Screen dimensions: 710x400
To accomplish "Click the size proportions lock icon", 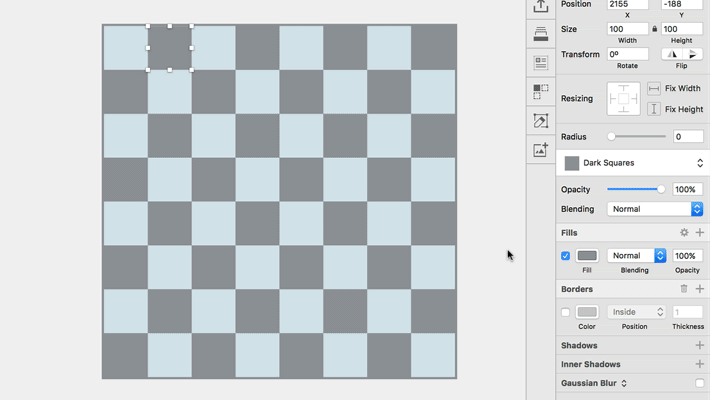I will pos(655,29).
